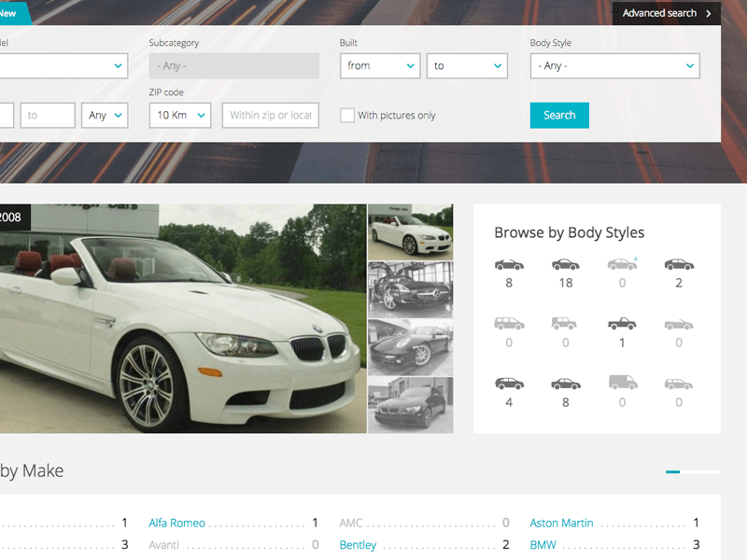Open the Subcategory Any dropdown
The height and width of the screenshot is (560, 747).
pos(234,65)
